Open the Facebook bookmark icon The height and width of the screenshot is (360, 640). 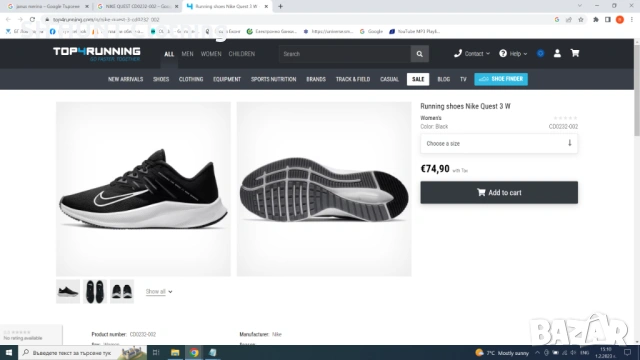[53, 31]
